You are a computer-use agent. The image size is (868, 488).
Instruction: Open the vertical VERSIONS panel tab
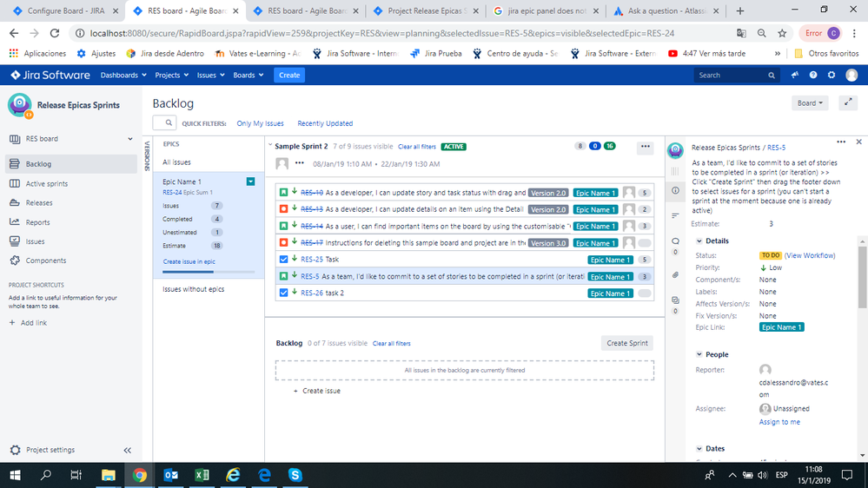pyautogui.click(x=147, y=155)
